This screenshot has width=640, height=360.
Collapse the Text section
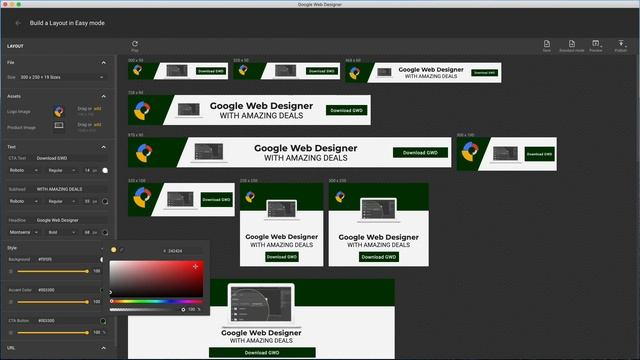[103, 147]
